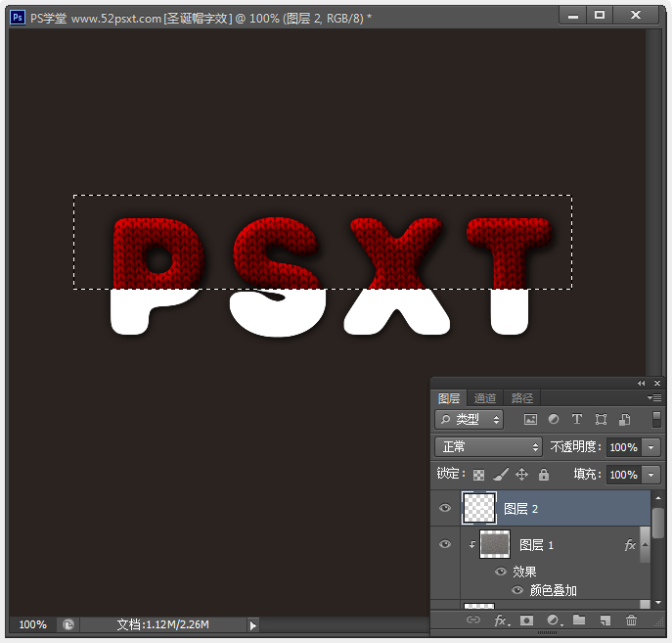Filter layers by adjustment layer icon
The image size is (672, 643).
pos(554,419)
